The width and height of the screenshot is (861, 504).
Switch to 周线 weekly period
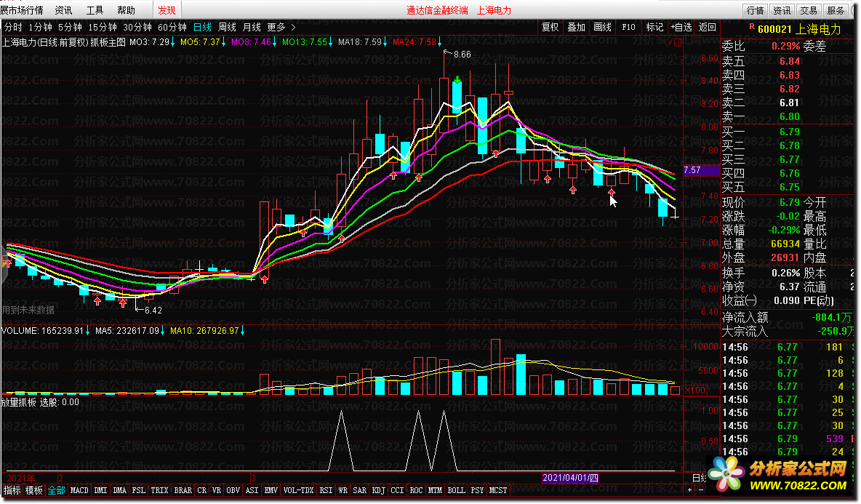tap(227, 27)
